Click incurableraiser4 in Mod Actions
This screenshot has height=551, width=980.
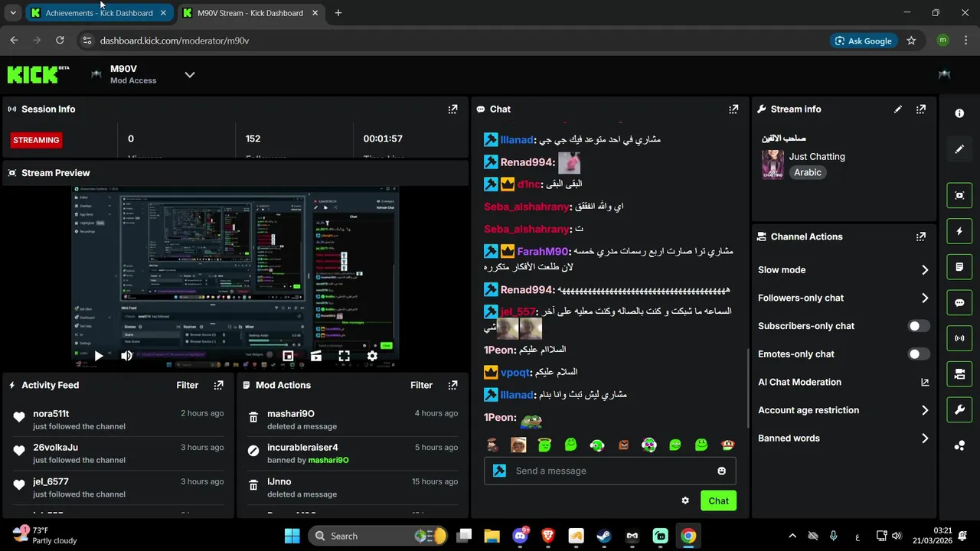point(302,448)
